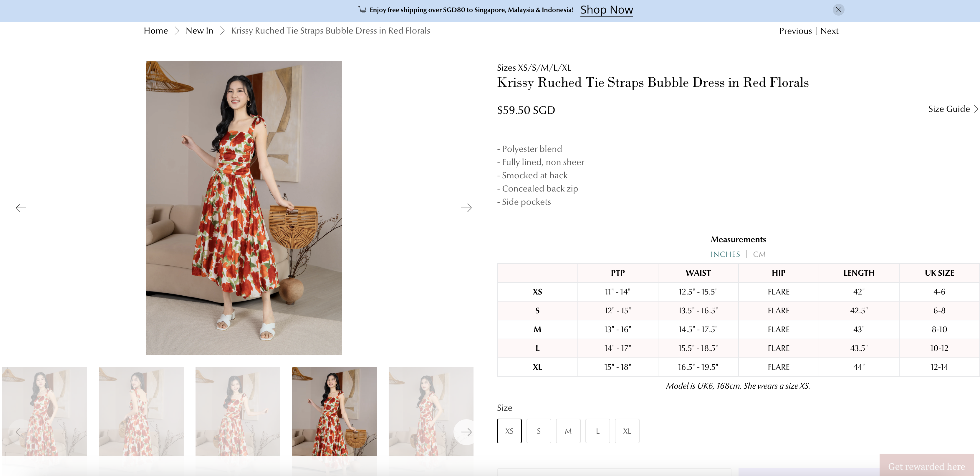This screenshot has width=980, height=476.
Task: Choose size XL option
Action: tap(627, 431)
